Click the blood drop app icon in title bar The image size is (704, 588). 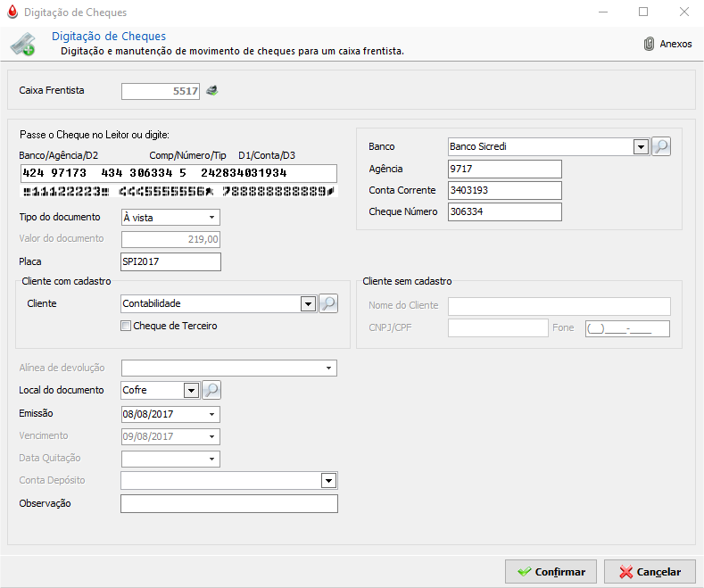click(12, 12)
